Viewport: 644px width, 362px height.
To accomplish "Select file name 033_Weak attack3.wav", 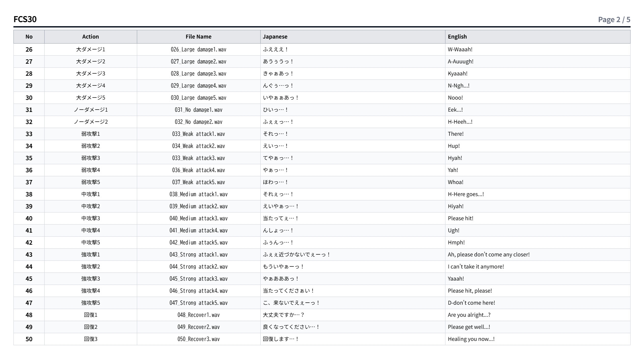I will 199,158.
